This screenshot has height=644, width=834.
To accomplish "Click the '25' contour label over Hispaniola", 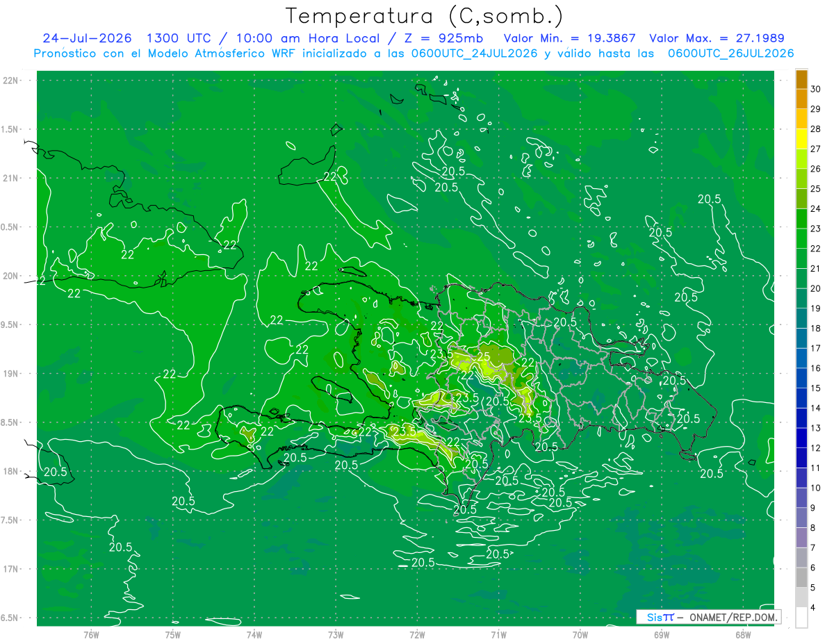I will coord(483,357).
